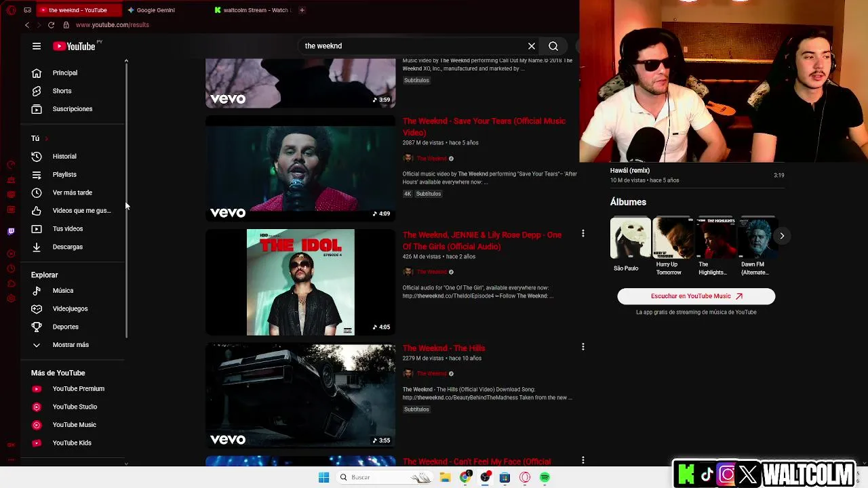Click the sidebar scrollbar
Image resolution: width=868 pixels, height=488 pixels.
[x=126, y=201]
